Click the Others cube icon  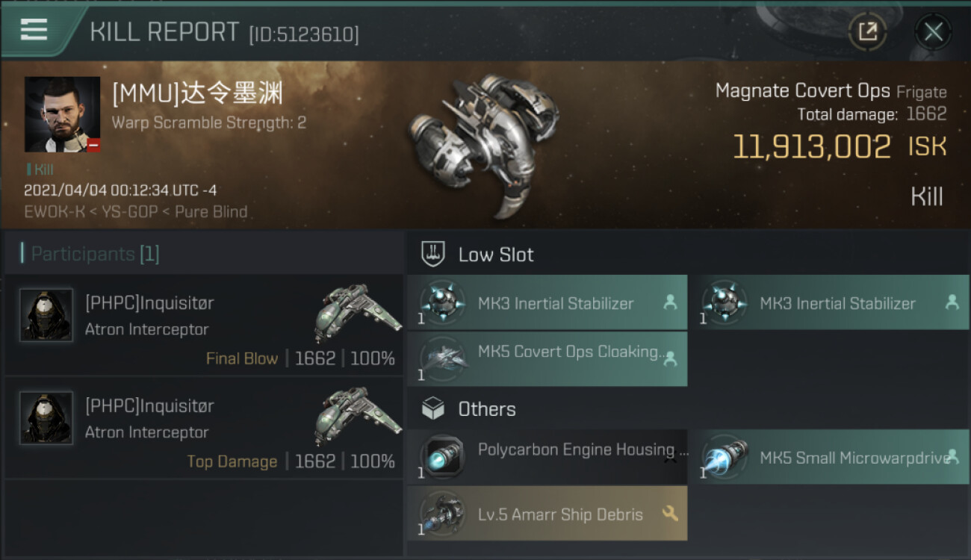coord(434,408)
